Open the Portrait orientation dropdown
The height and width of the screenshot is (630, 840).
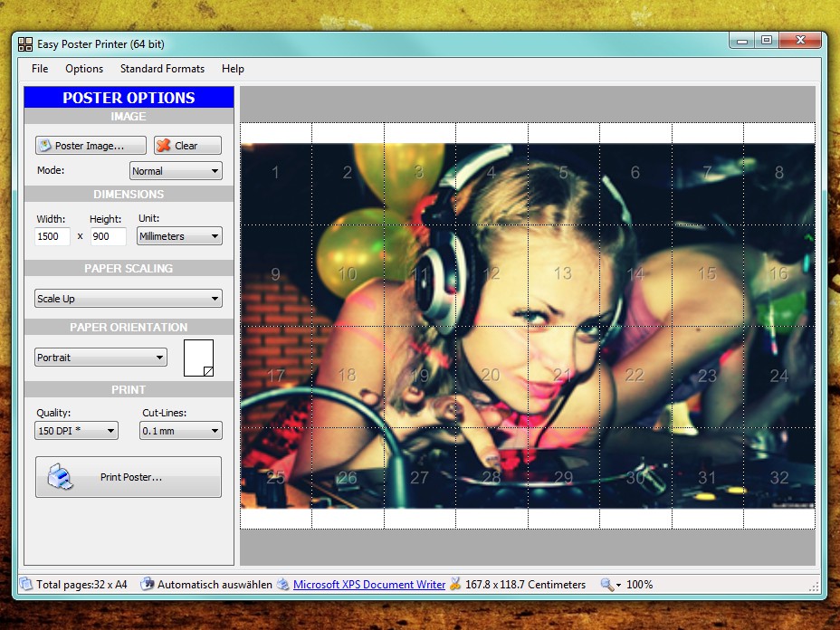click(x=100, y=358)
